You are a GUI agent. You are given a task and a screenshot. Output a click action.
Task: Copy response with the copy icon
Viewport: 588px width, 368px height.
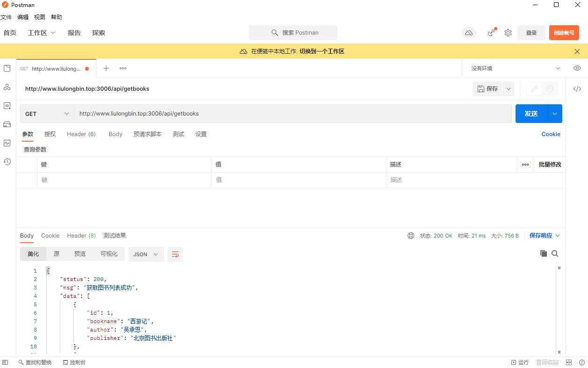point(544,253)
